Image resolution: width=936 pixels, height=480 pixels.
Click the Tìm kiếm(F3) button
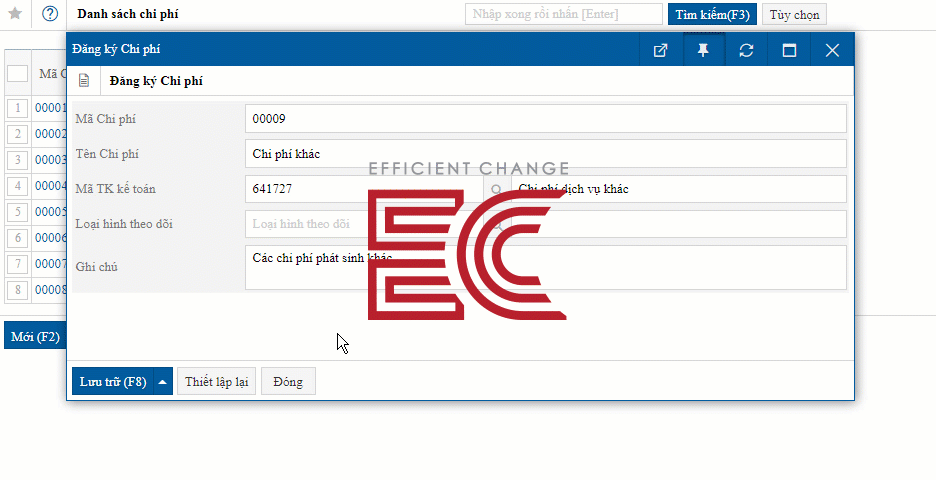click(x=712, y=14)
